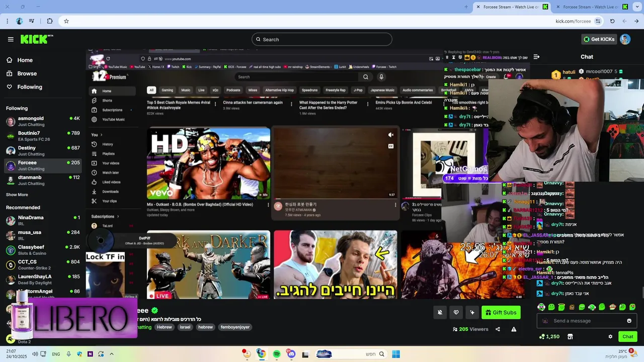Show hidden system tray icons chevron

click(112, 354)
